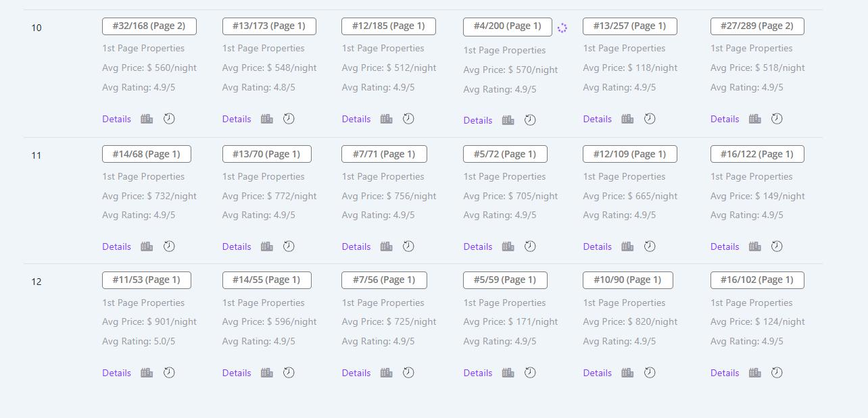Open history clock under #16/122 (Page 1)
This screenshot has width=868, height=418.
(x=777, y=246)
